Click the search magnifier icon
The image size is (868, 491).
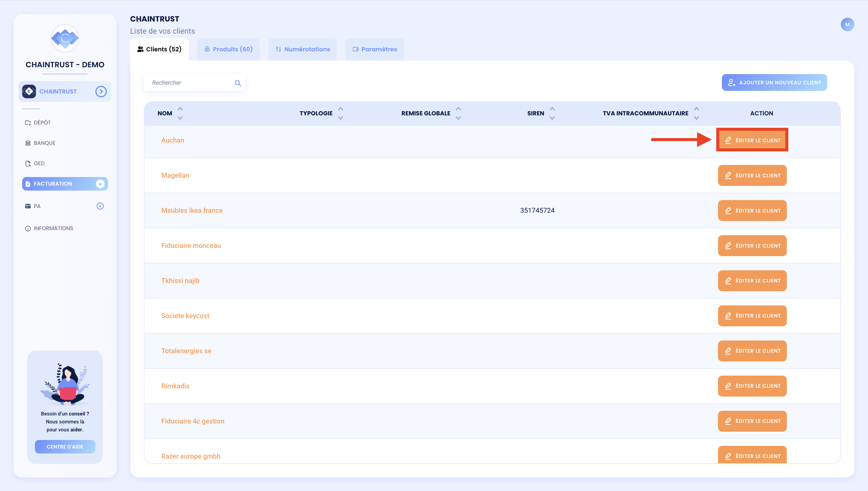pyautogui.click(x=238, y=83)
